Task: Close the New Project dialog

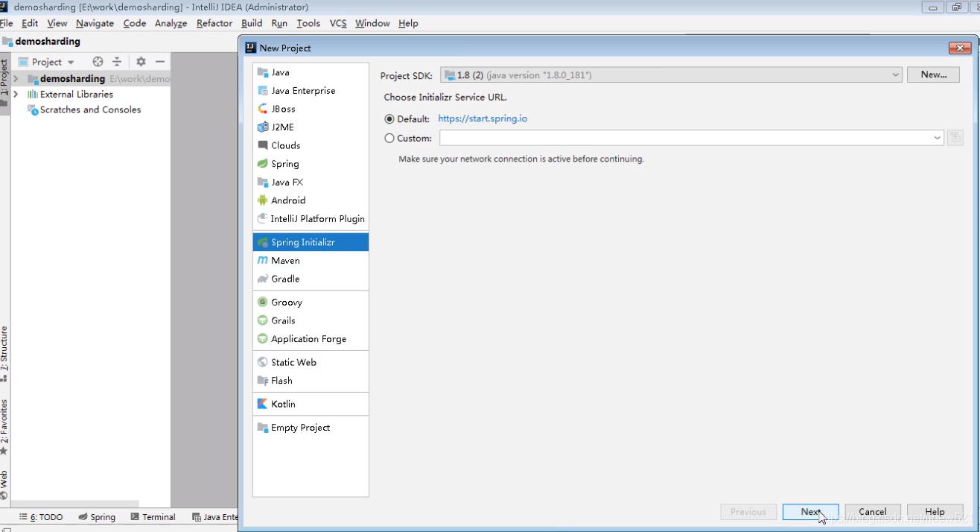Action: click(959, 48)
